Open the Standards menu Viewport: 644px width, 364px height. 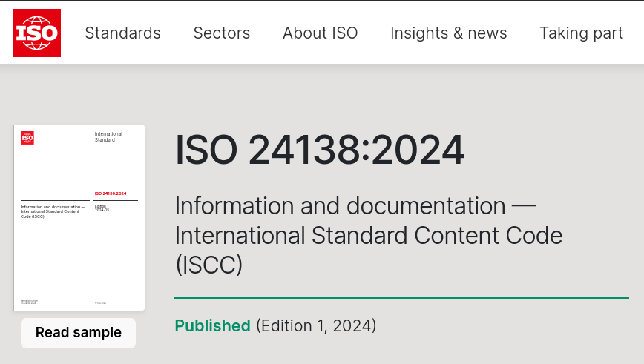tap(122, 33)
